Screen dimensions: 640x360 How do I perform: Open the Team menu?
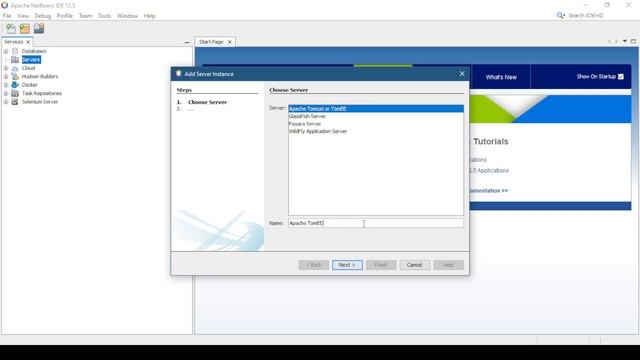click(x=85, y=16)
